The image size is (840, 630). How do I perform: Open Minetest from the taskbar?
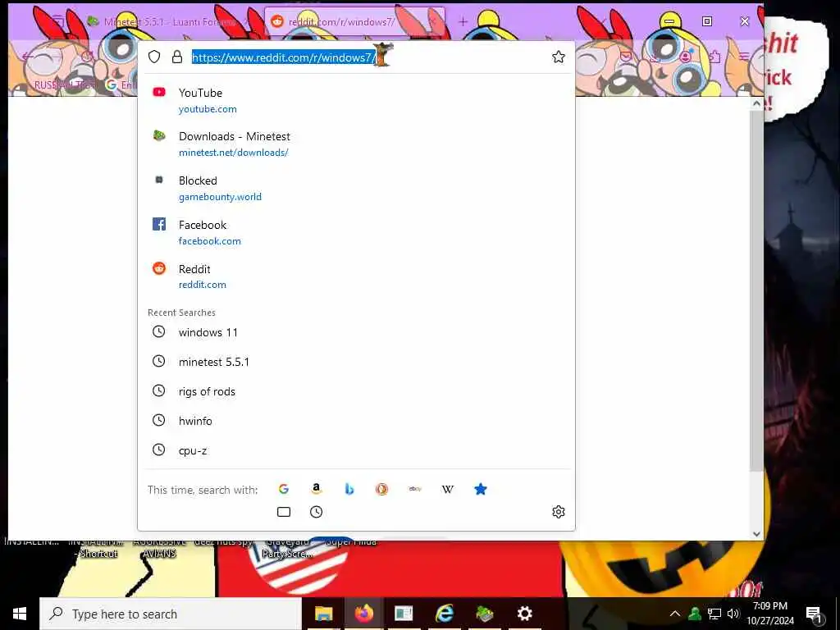[x=484, y=614]
